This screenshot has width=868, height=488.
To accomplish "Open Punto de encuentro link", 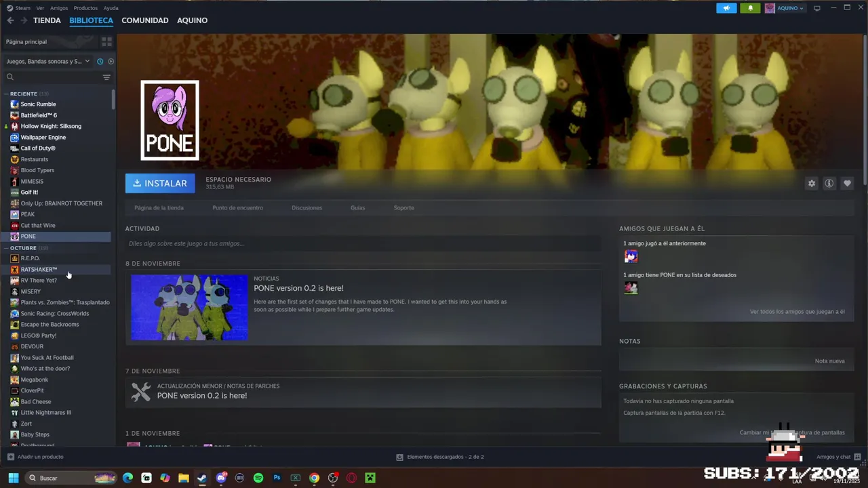I will pos(237,207).
